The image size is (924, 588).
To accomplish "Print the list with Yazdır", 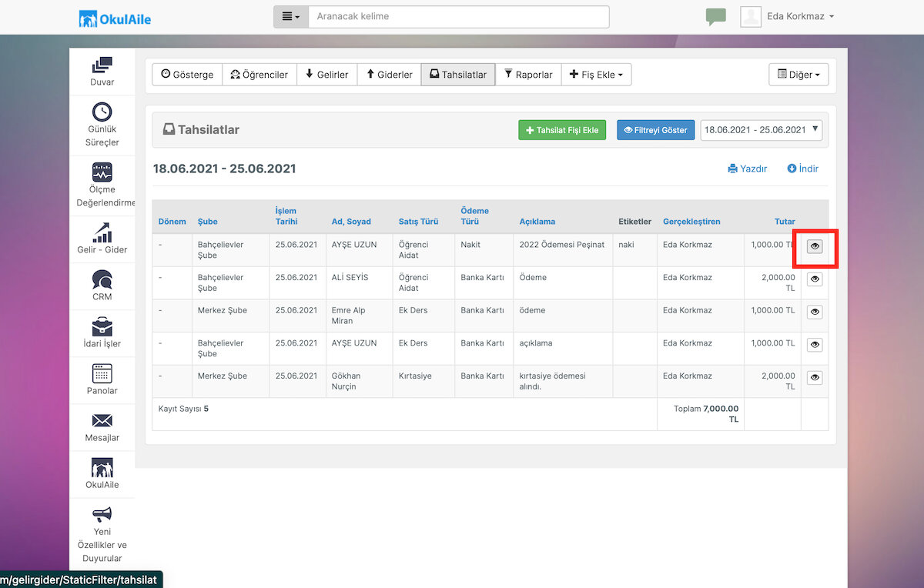I will [x=748, y=169].
